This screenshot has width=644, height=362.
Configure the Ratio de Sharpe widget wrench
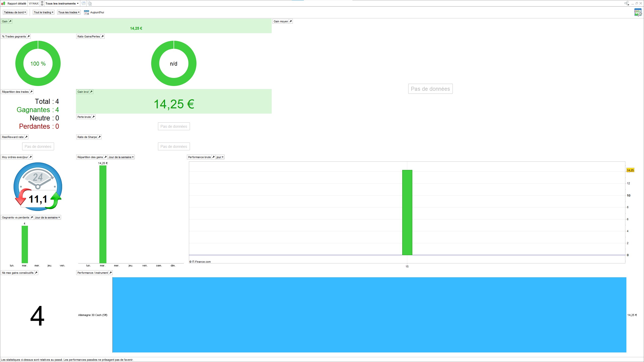click(x=100, y=137)
